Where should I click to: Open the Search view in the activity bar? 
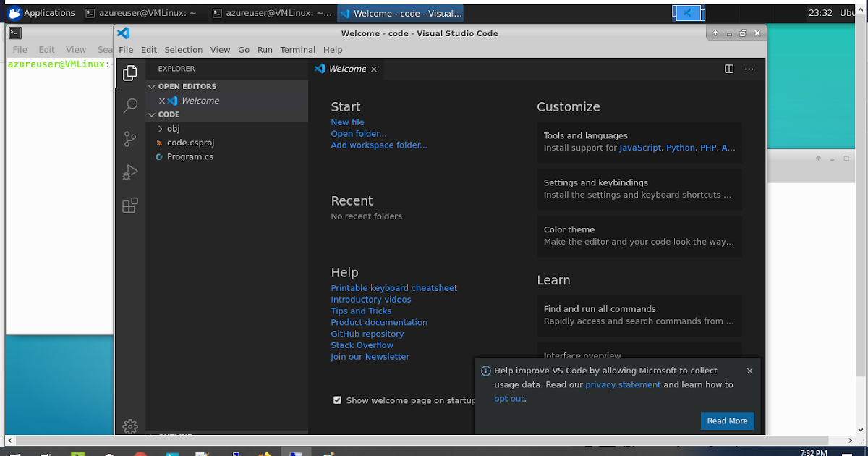pyautogui.click(x=130, y=106)
